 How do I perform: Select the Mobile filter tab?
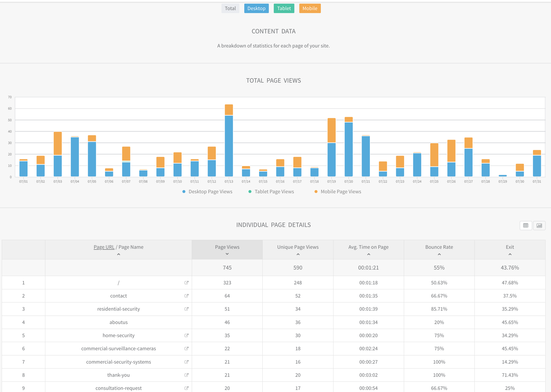[310, 8]
